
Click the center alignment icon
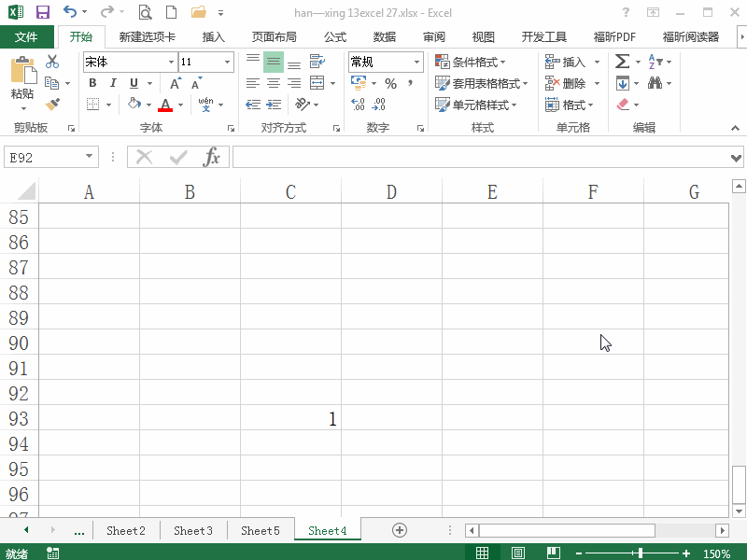(272, 83)
